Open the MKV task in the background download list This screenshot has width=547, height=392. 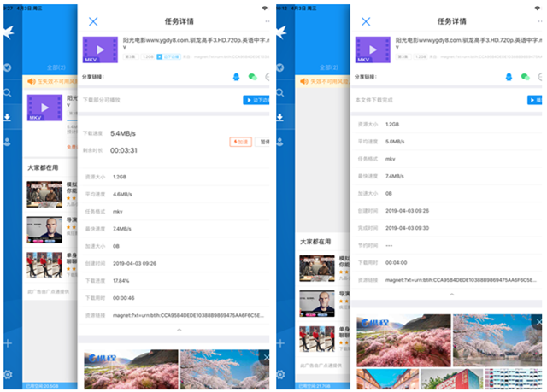pyautogui.click(x=44, y=108)
